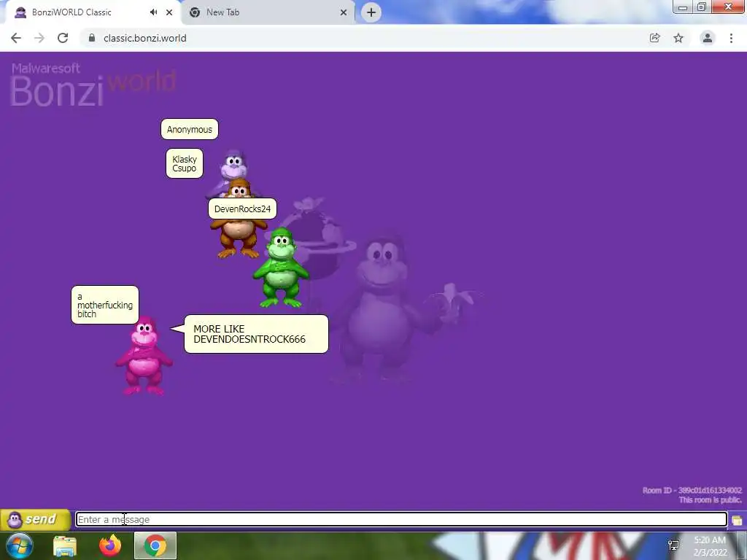Click the motherfucking name bubble
747x560 pixels.
point(105,305)
